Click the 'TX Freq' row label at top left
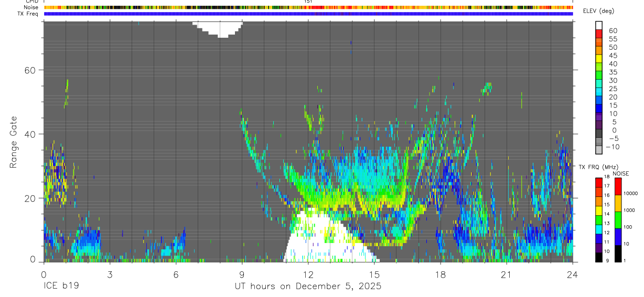Image resolution: width=644 pixels, height=297 pixels. 28,14
